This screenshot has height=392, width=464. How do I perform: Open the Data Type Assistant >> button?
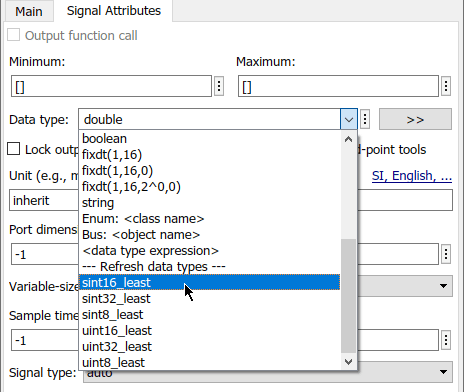click(415, 119)
